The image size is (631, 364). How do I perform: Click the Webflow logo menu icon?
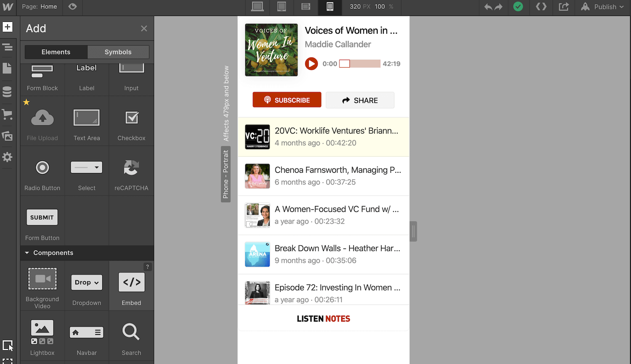[8, 7]
